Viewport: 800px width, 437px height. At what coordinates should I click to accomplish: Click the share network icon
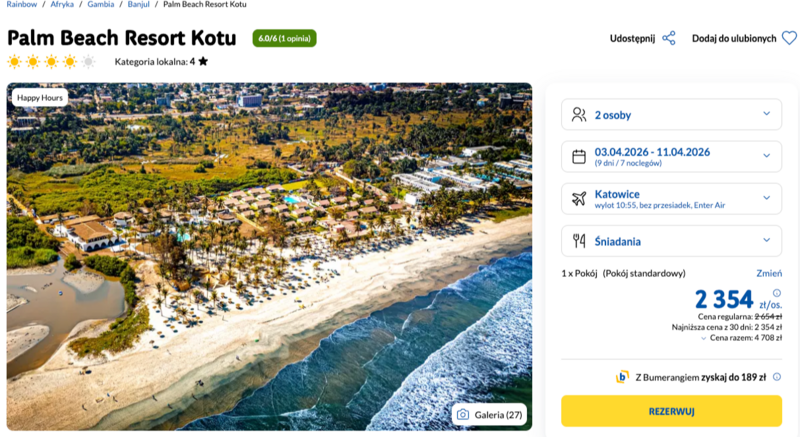(x=669, y=38)
